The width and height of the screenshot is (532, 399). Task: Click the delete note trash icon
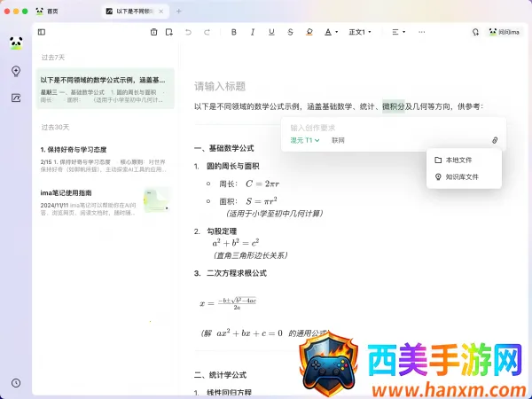click(x=154, y=32)
